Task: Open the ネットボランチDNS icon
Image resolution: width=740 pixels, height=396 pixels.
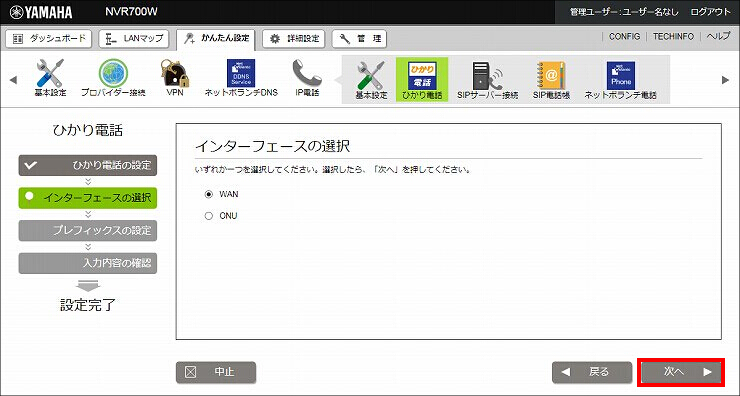Action: pos(241,78)
